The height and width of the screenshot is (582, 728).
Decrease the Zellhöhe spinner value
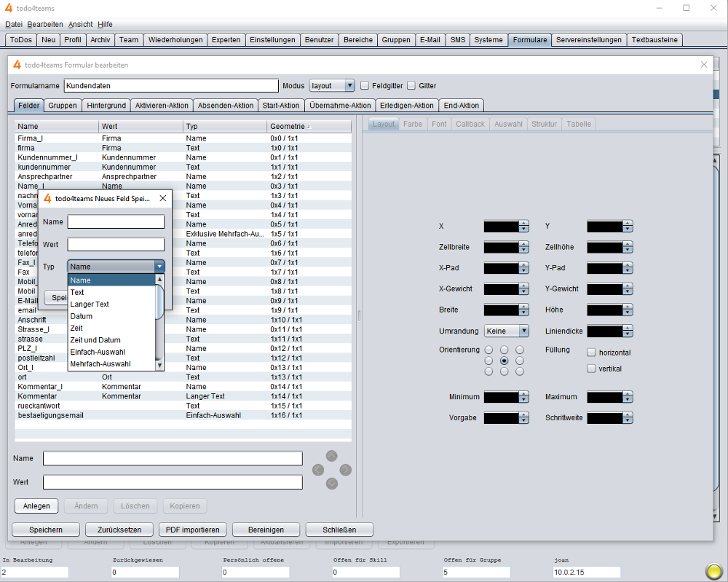pyautogui.click(x=628, y=251)
